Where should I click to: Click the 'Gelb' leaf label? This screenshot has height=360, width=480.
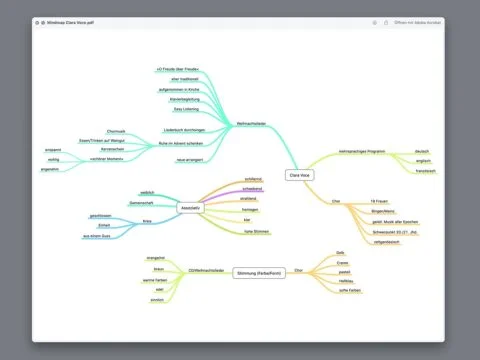[340, 253]
